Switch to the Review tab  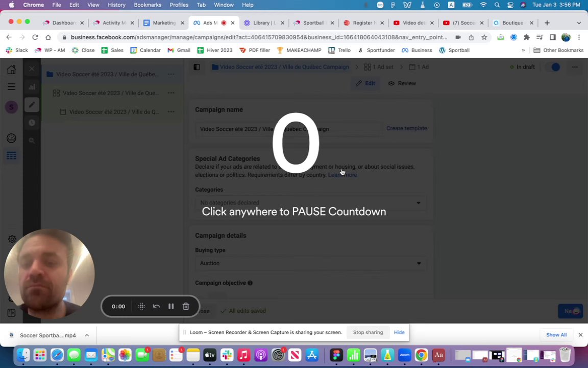[402, 83]
